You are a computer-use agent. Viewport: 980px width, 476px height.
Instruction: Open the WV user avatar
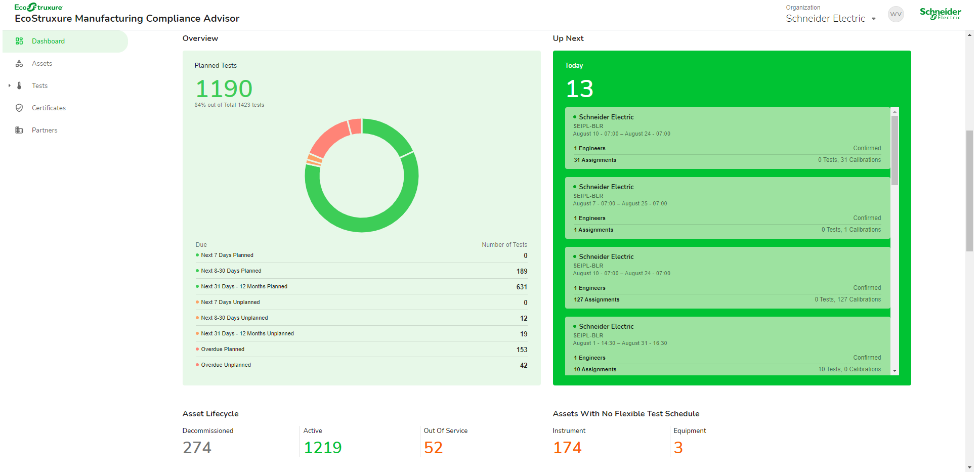(896, 14)
